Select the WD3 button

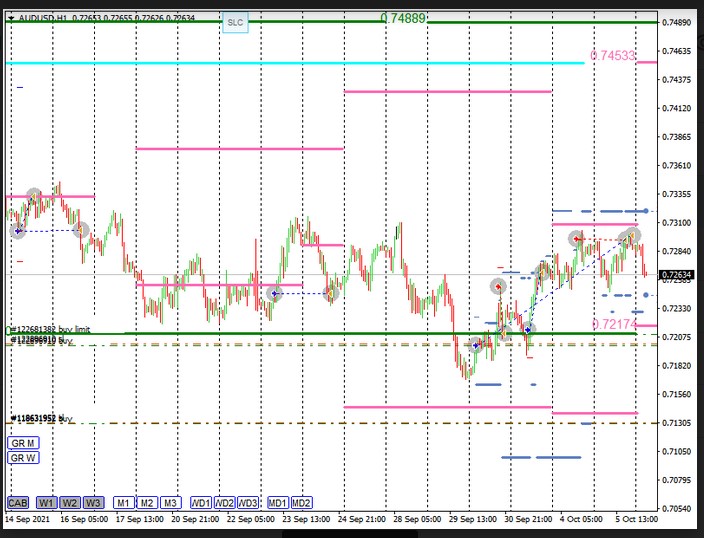tap(248, 502)
